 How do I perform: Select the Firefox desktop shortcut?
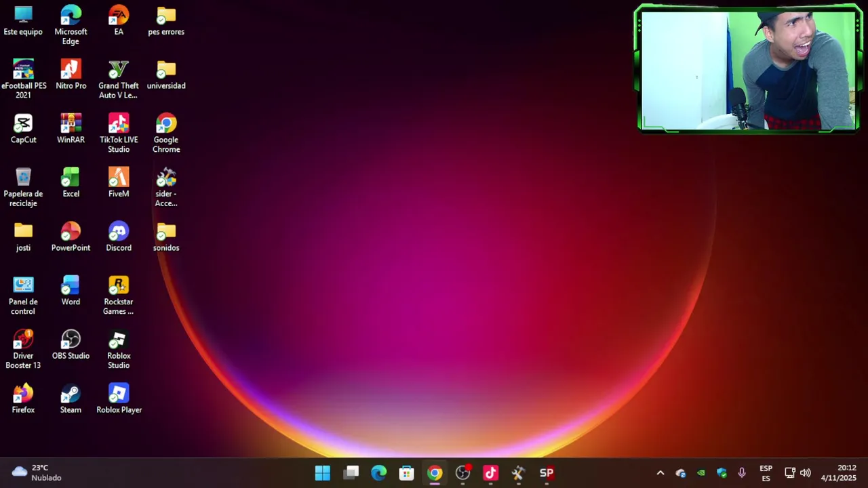click(x=23, y=400)
